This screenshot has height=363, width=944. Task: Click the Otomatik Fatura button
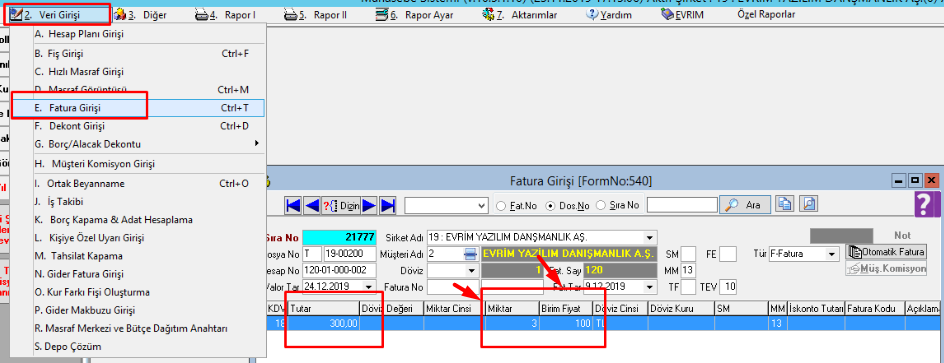click(886, 251)
